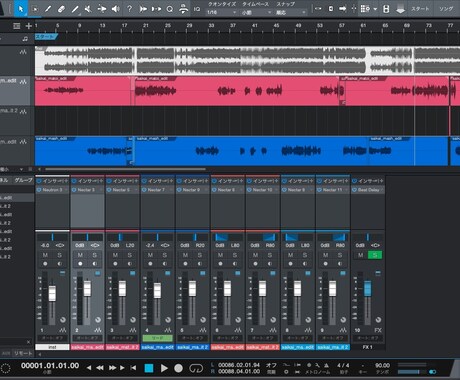Screen dimensions: 460x380
Task: Open the track list icon
Action: click(16, 26)
